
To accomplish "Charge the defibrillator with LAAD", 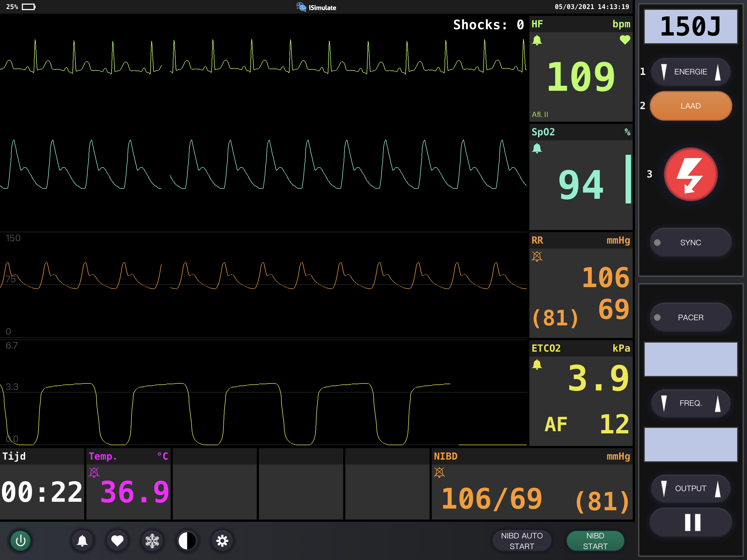I will click(x=691, y=106).
